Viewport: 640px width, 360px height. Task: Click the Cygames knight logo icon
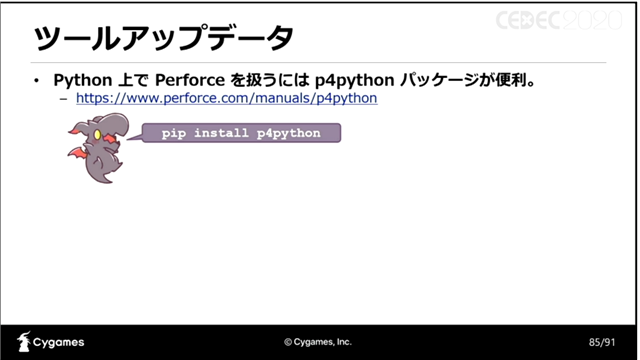pyautogui.click(x=24, y=342)
